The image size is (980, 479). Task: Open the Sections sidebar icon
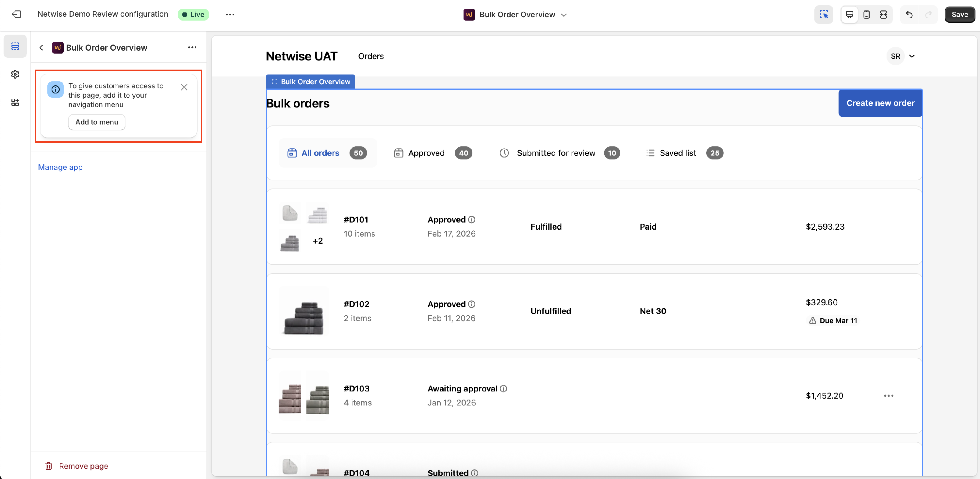pos(15,46)
